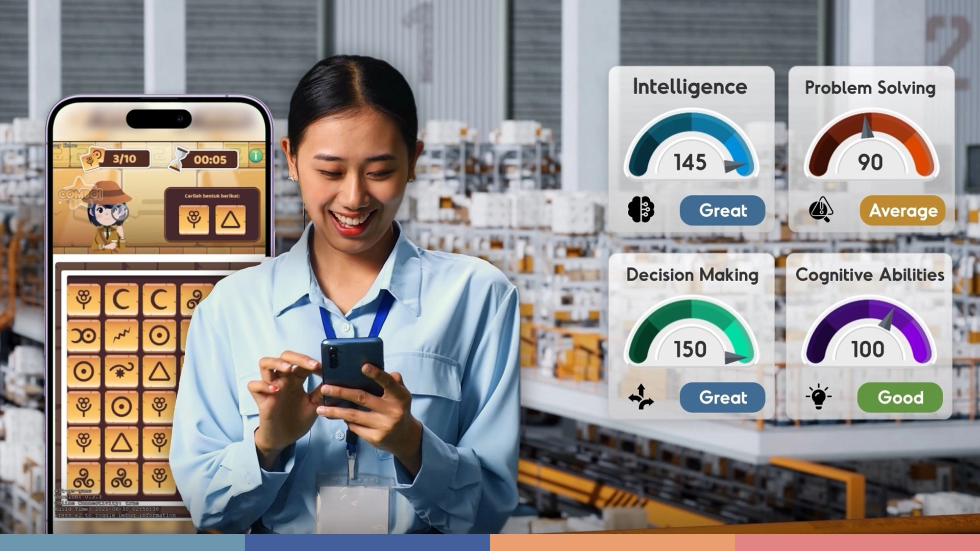Click the hourglass timer icon in game
980x551 pixels.
(x=175, y=158)
